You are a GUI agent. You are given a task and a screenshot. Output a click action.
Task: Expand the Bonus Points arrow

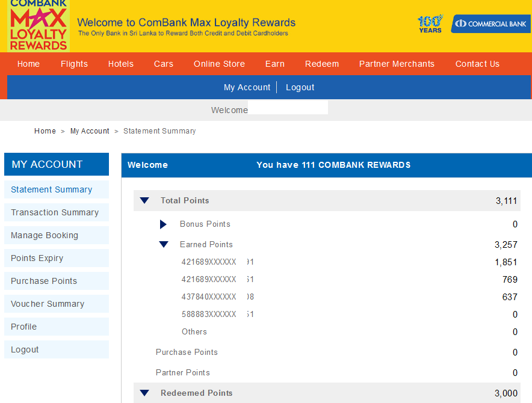point(163,224)
